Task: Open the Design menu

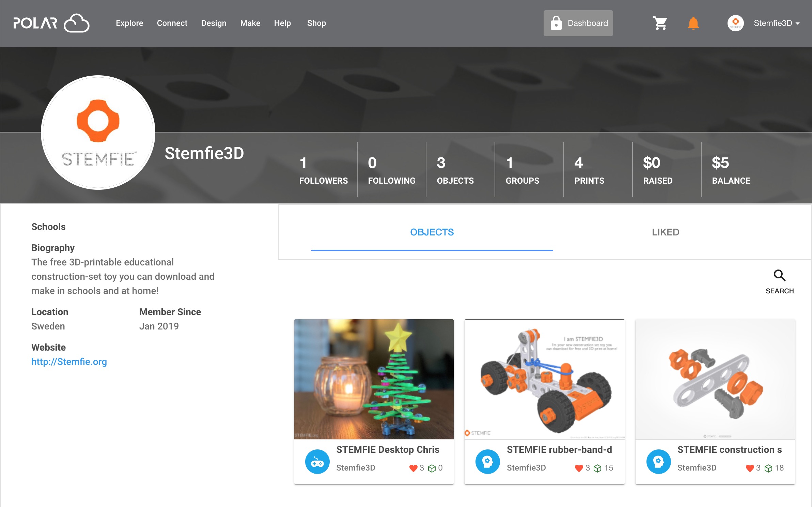Action: [214, 23]
